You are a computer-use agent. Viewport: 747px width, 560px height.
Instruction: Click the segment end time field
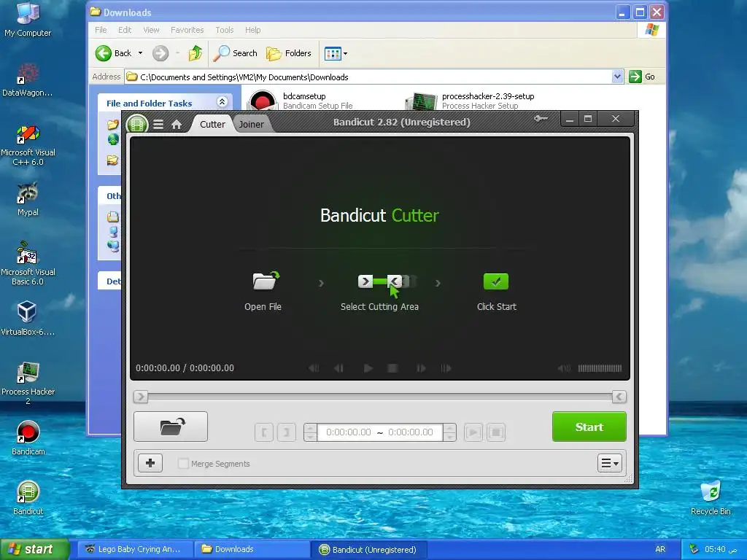(x=410, y=432)
